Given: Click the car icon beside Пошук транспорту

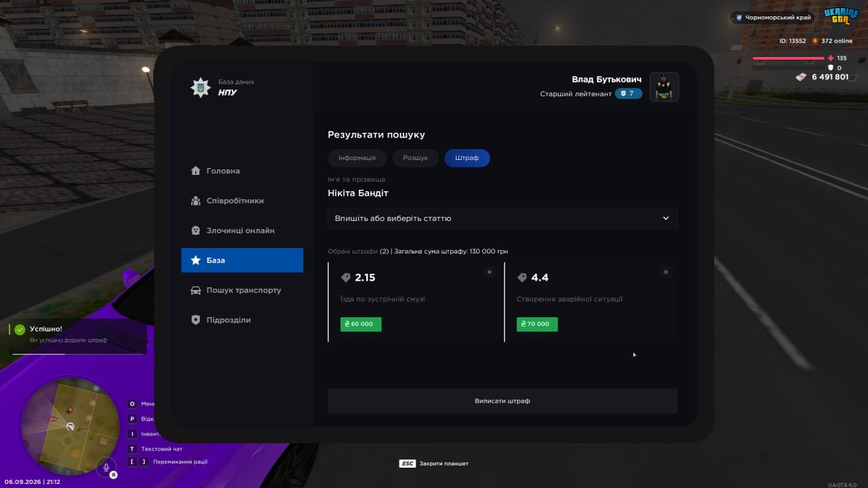Looking at the screenshot, I should click(x=196, y=290).
